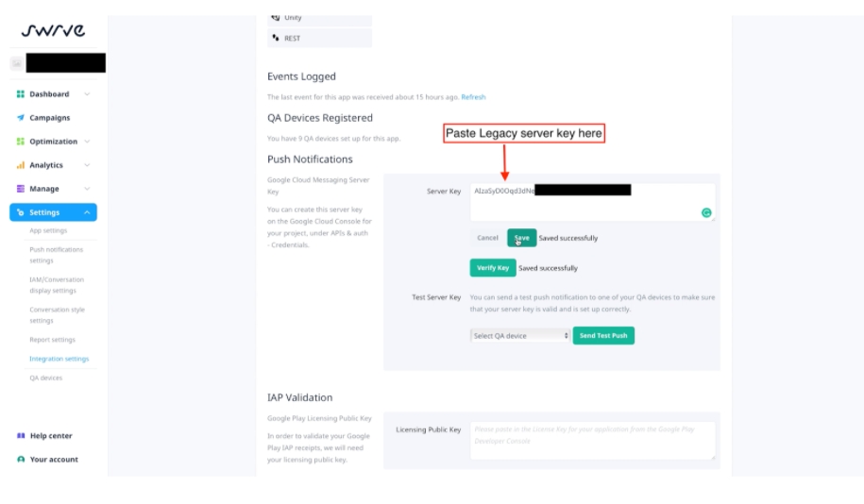The width and height of the screenshot is (864, 504).
Task: Click the Your account person icon
Action: point(21,460)
